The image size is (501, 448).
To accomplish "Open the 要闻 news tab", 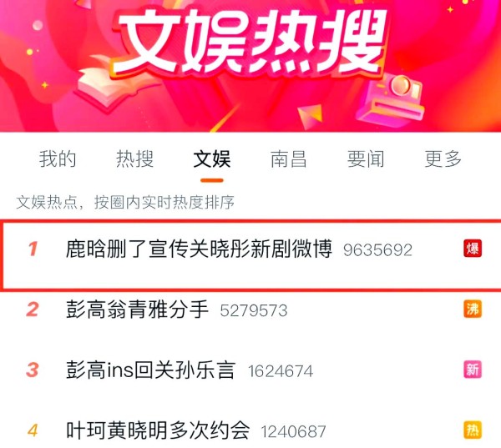I will (366, 159).
